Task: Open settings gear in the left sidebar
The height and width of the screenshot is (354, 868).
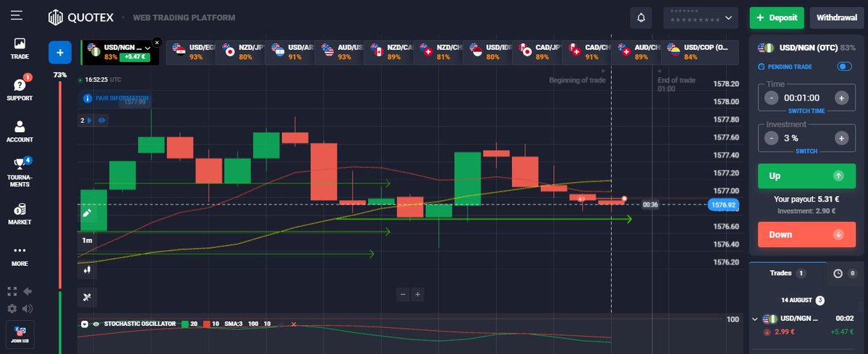Action: pos(12,308)
